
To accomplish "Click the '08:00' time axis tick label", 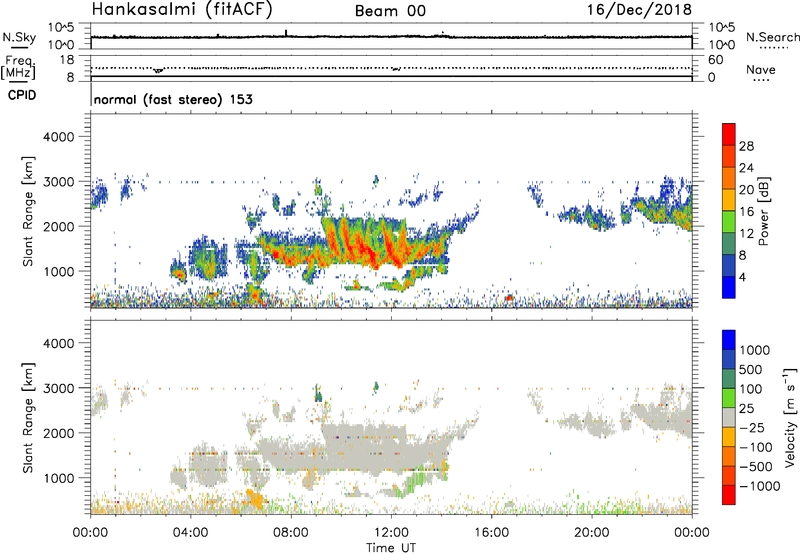I will 291,533.
